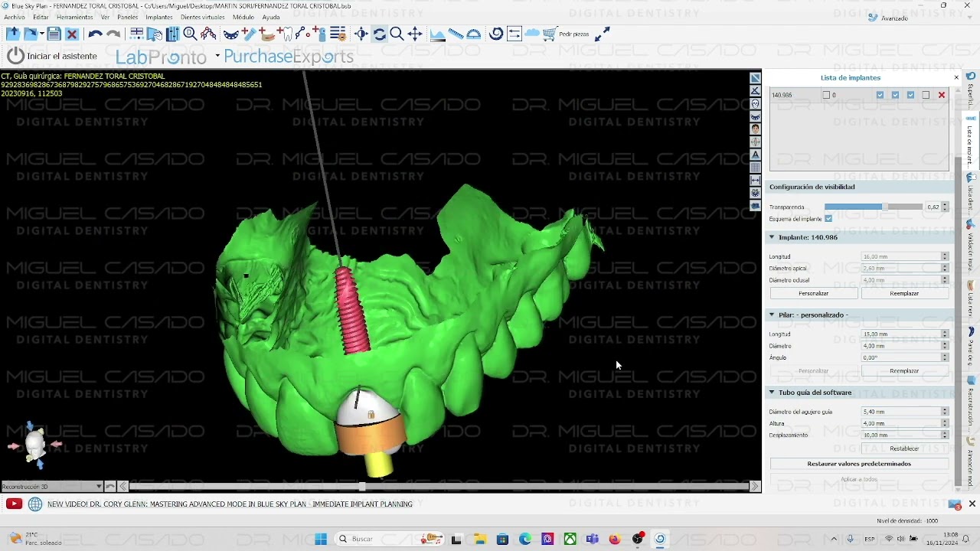Open dropdown arrow next to LabPronto
The height and width of the screenshot is (551, 980).
tap(217, 55)
